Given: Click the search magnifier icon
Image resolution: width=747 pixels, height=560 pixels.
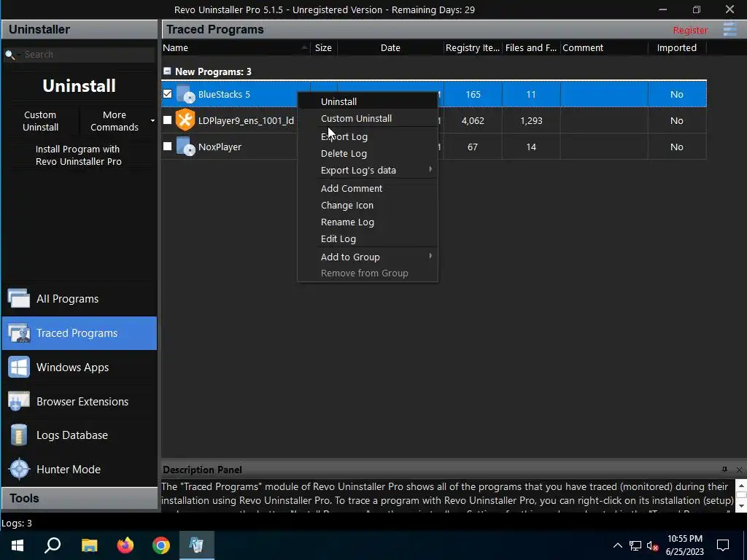Looking at the screenshot, I should coord(10,55).
